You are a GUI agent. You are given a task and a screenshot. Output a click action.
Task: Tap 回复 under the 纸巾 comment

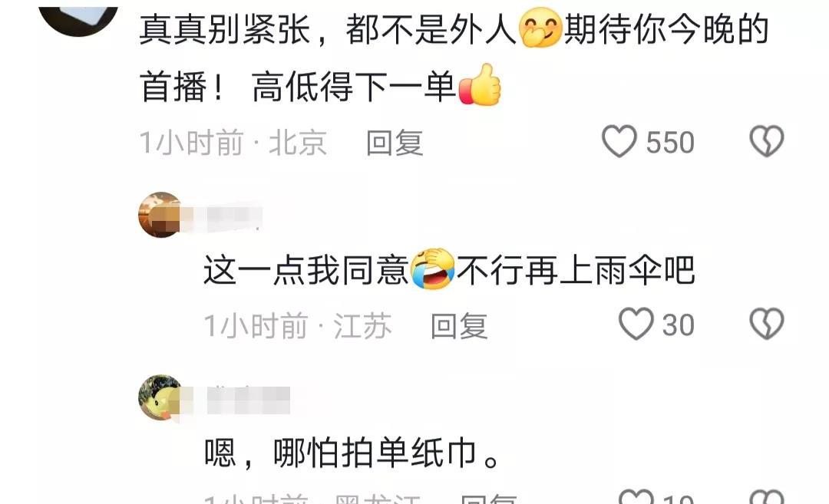point(488,499)
